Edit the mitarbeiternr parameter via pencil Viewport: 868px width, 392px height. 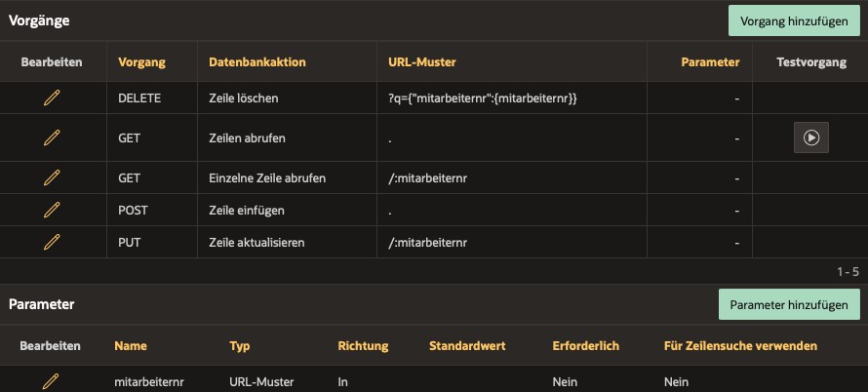point(51,381)
